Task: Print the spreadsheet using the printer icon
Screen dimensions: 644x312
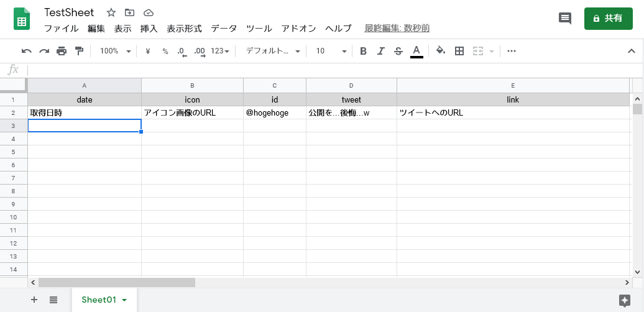Action: click(62, 52)
